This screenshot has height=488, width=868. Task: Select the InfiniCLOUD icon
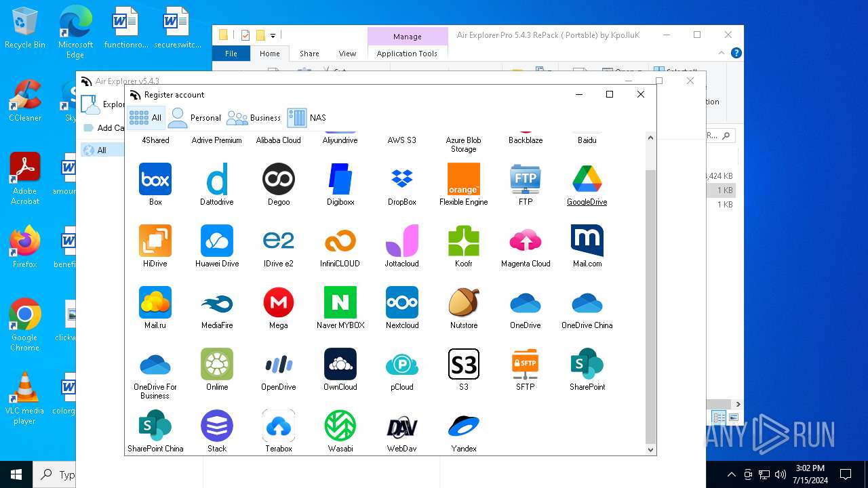point(340,241)
